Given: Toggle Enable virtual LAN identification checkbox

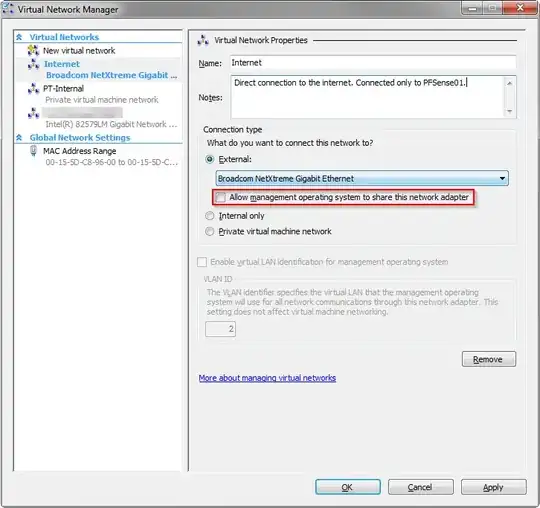Looking at the screenshot, I should point(202,262).
